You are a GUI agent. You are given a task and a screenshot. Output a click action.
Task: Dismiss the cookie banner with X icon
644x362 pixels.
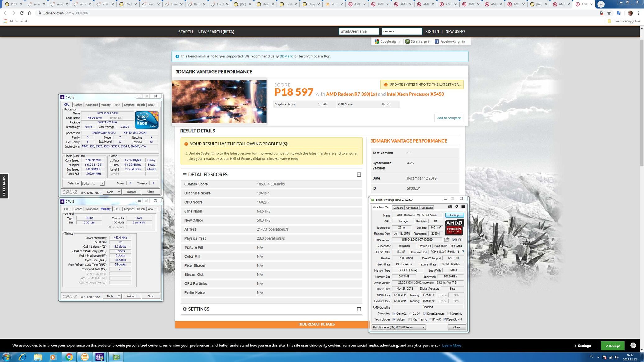pos(633,345)
